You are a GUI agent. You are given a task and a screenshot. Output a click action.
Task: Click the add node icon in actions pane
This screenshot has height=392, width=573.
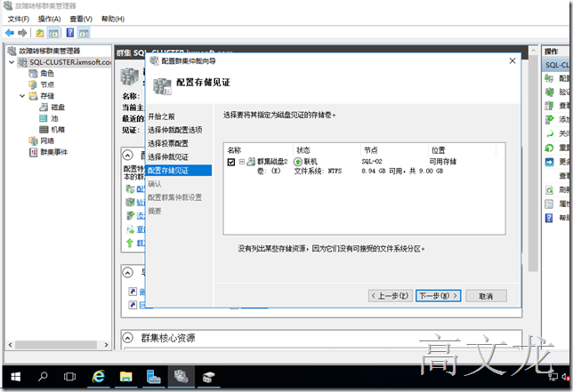pos(549,119)
